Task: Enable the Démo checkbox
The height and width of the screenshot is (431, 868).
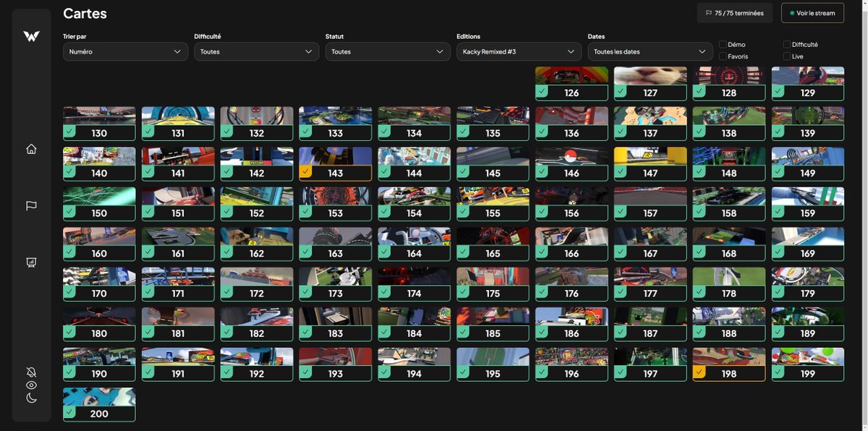Action: (x=723, y=45)
